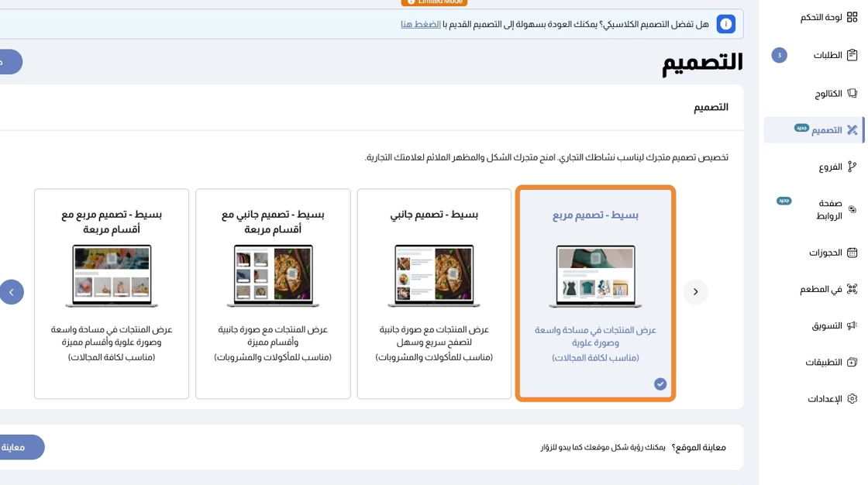Viewport: 868px width, 485px height.
Task: Click the الطلبات orders clipboard icon
Action: [852, 55]
